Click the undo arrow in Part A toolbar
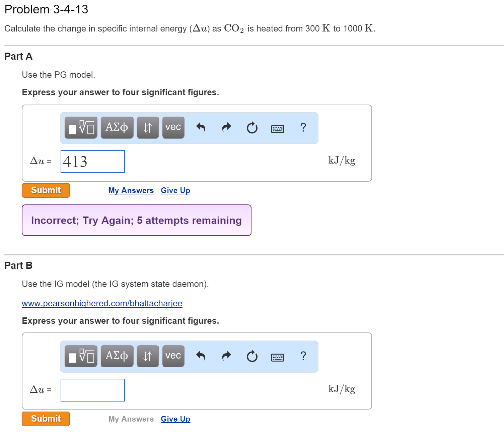The width and height of the screenshot is (504, 432). (201, 127)
